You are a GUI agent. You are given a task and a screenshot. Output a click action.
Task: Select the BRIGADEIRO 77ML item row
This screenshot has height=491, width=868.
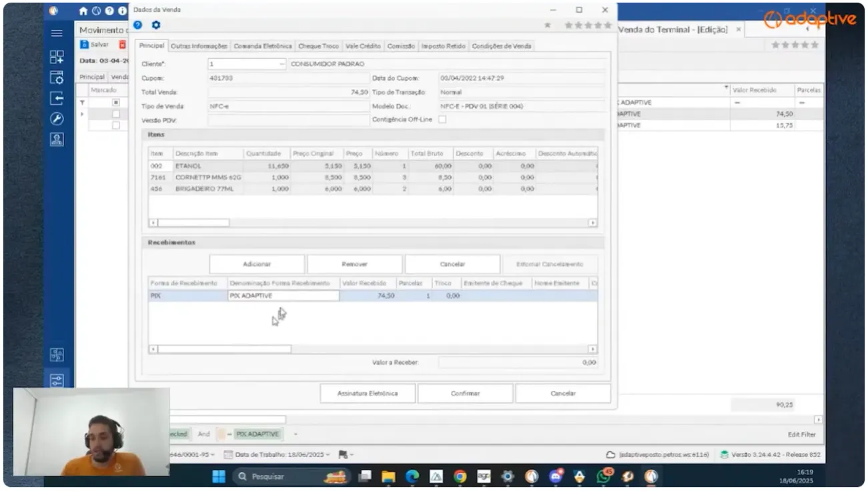pos(372,189)
